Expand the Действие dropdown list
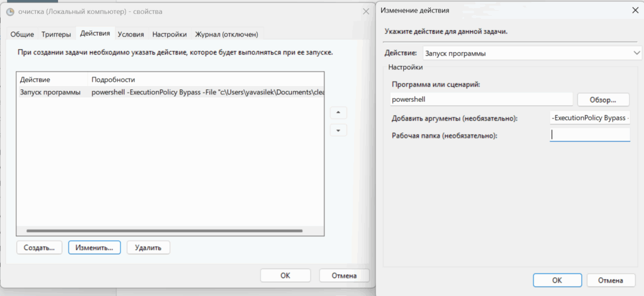 [x=636, y=53]
